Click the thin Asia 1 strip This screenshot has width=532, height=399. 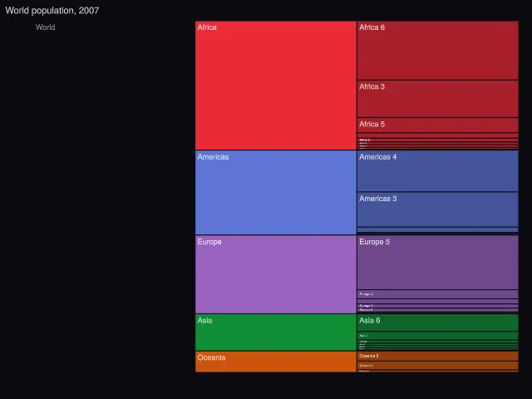tap(438, 336)
